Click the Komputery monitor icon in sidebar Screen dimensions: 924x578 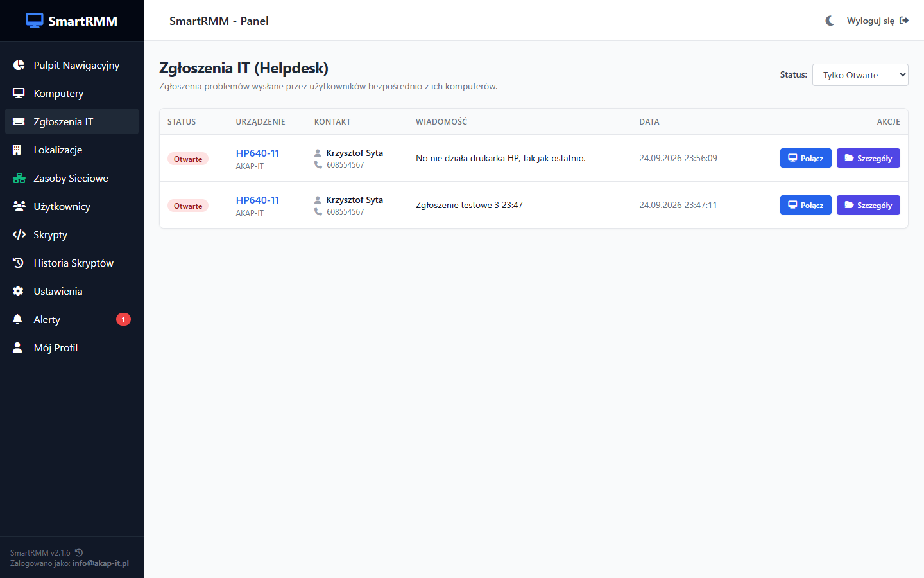pos(19,93)
